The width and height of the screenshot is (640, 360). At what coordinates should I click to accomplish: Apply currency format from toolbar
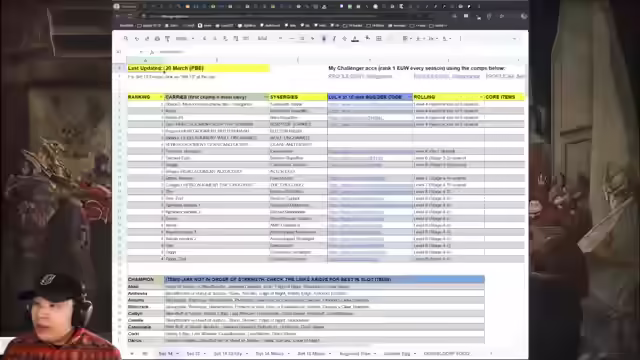click(x=204, y=38)
